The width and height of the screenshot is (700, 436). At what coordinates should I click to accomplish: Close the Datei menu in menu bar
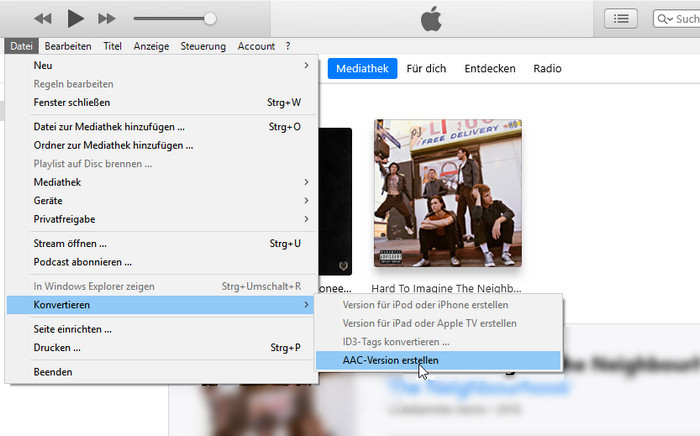(x=21, y=46)
